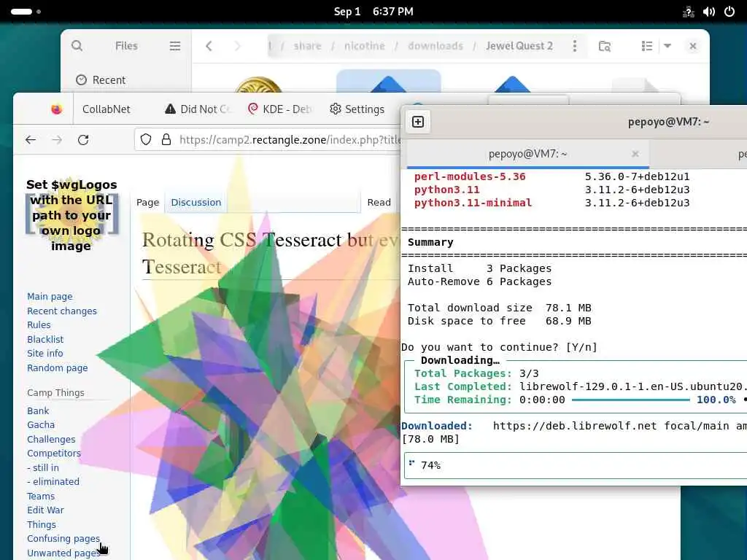Screen dimensions: 747x560
Task: Open the Blacklist sidebar link
Action: click(45, 339)
